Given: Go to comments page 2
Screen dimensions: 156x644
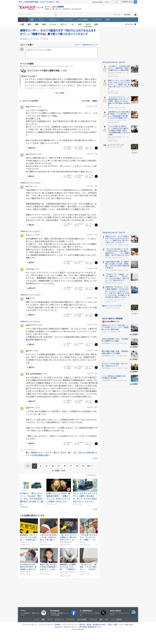Looking at the screenshot, I should click(x=40, y=466).
